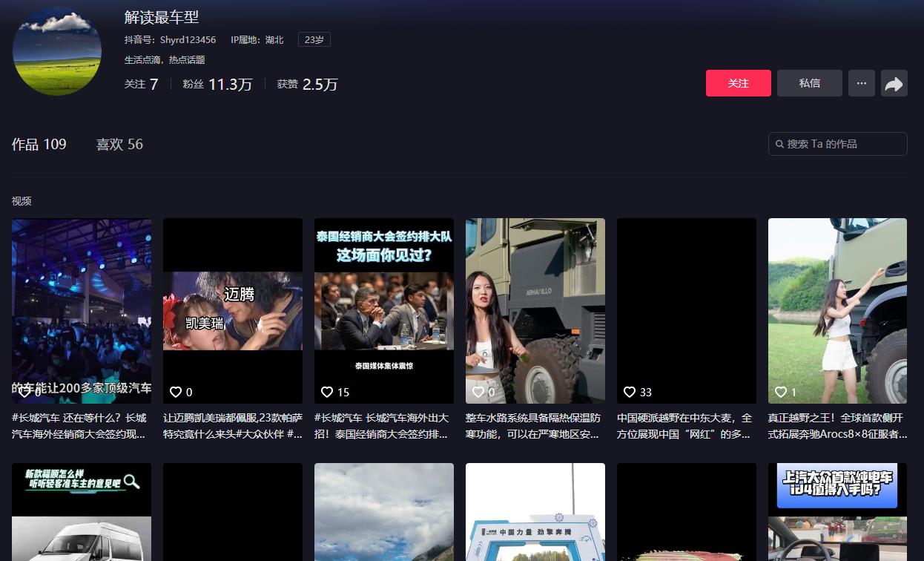Open 新款福顺怎么样 white van video
The height and width of the screenshot is (561, 924).
click(82, 512)
